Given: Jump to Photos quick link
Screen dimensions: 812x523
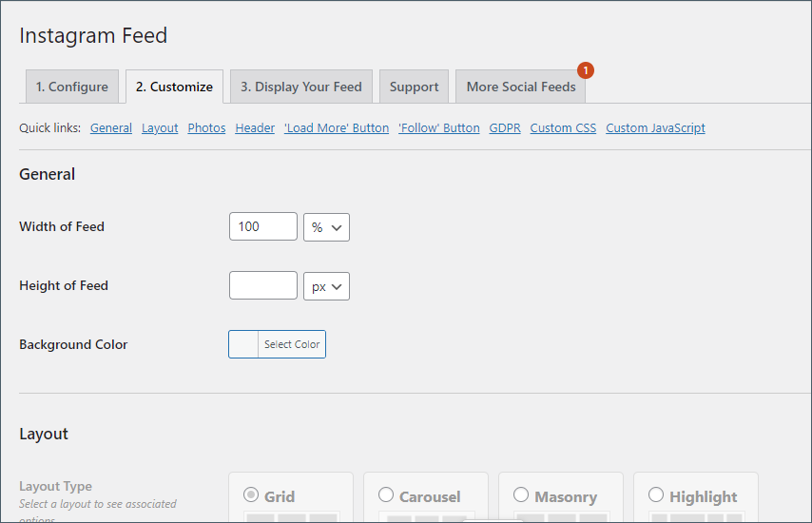Looking at the screenshot, I should [206, 128].
